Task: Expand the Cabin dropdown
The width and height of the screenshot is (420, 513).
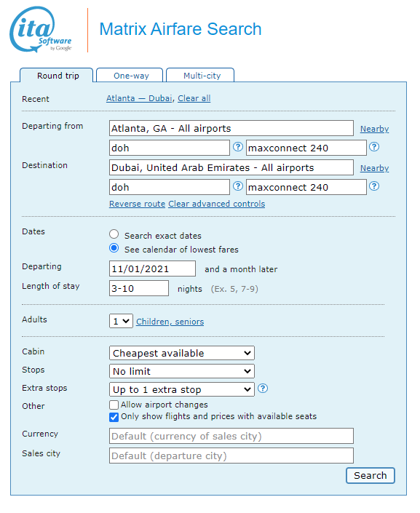Action: (x=182, y=354)
